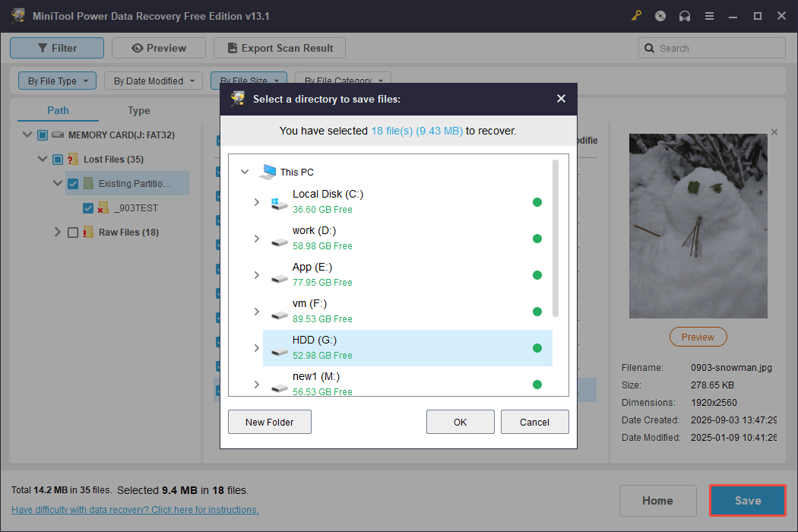The image size is (798, 532).
Task: Click the new1 (M:) drive icon
Action: [280, 388]
